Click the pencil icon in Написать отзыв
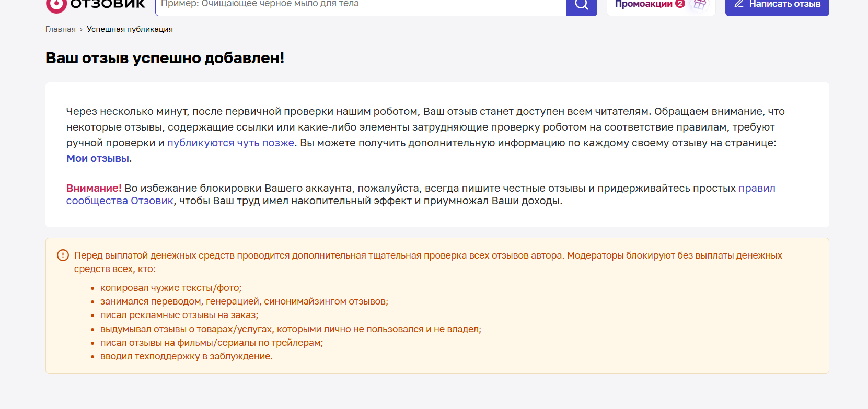 pyautogui.click(x=739, y=4)
